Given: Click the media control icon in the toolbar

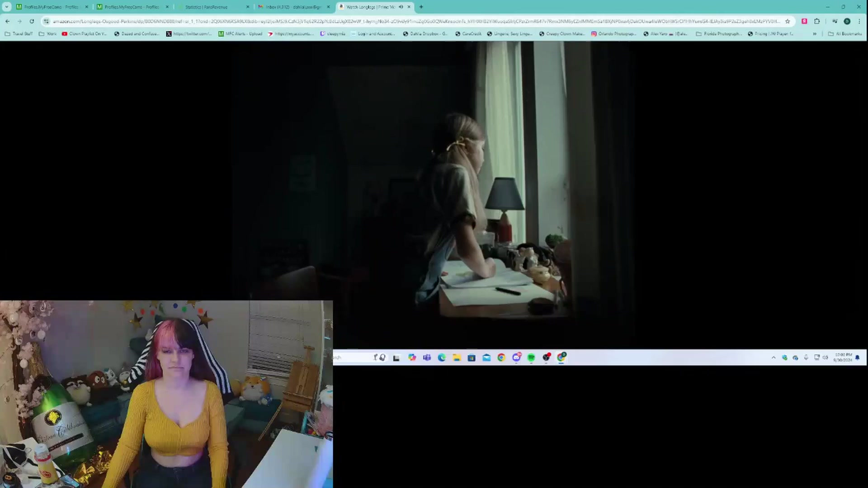Looking at the screenshot, I should [x=835, y=21].
